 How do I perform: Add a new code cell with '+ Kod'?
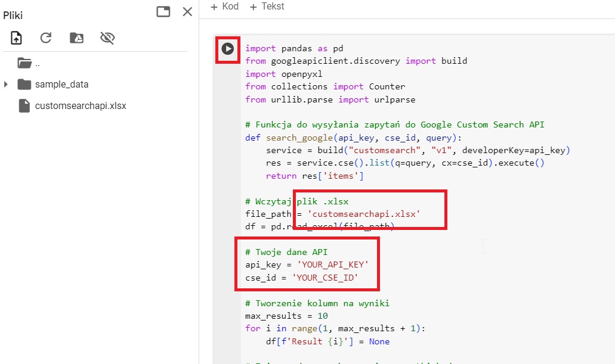(224, 7)
